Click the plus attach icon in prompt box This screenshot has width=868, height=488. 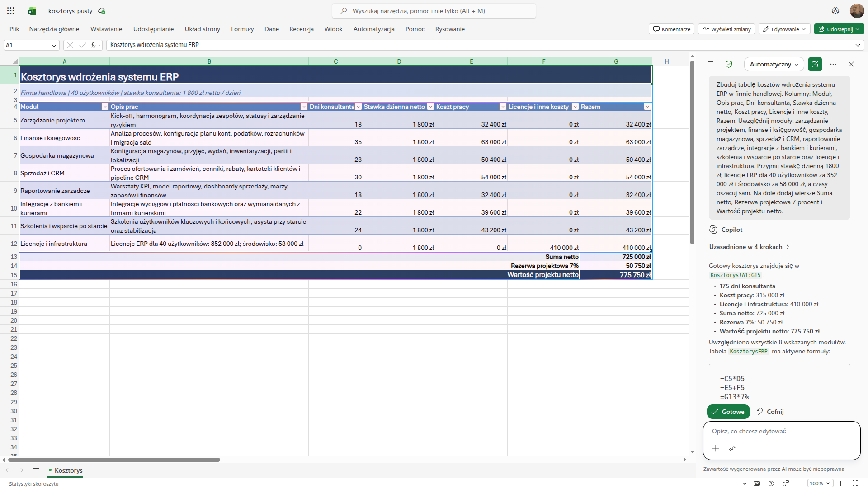pyautogui.click(x=716, y=448)
